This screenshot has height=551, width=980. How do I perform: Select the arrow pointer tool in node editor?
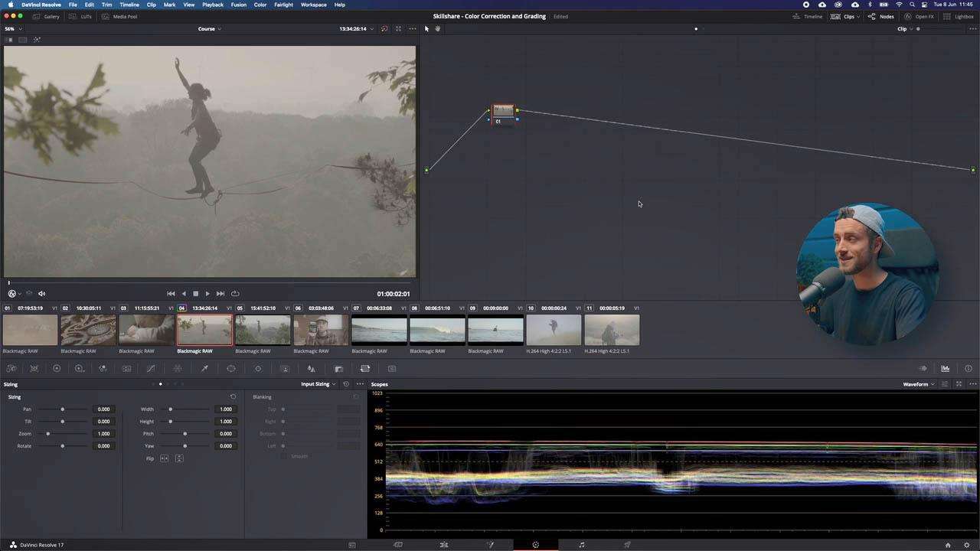[427, 29]
